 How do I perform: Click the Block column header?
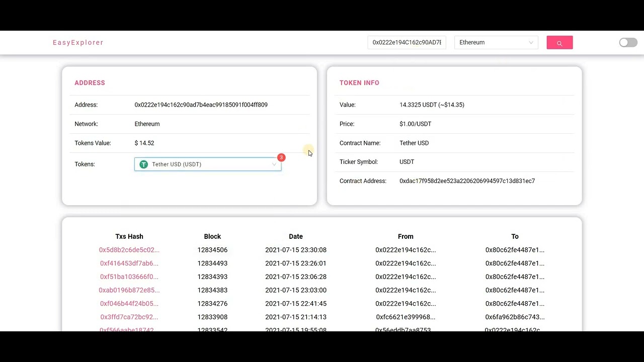212,236
